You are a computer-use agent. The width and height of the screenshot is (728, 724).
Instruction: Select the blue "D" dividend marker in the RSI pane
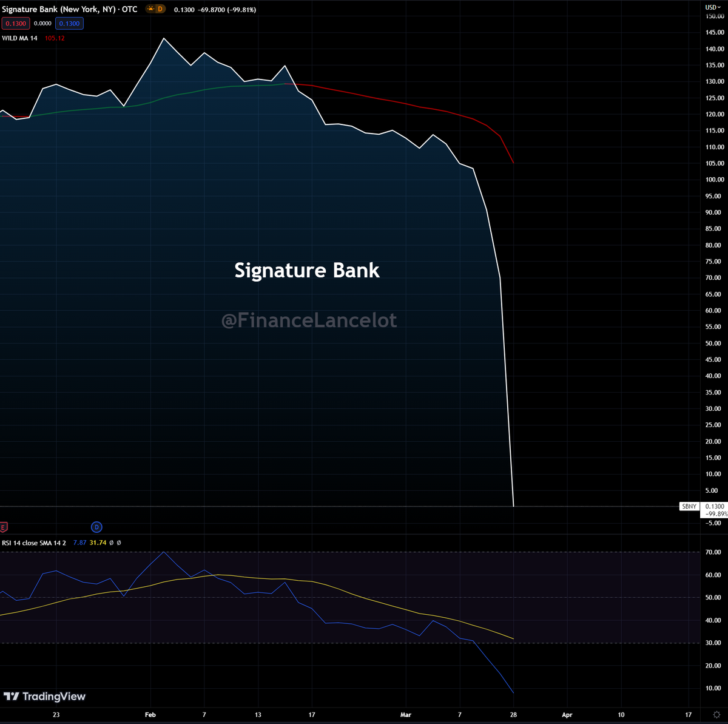point(96,527)
